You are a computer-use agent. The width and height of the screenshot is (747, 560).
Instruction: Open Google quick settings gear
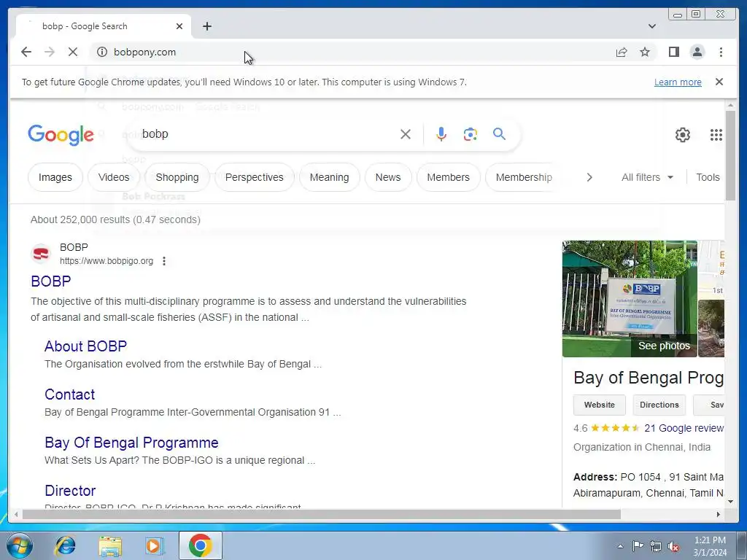(x=682, y=135)
